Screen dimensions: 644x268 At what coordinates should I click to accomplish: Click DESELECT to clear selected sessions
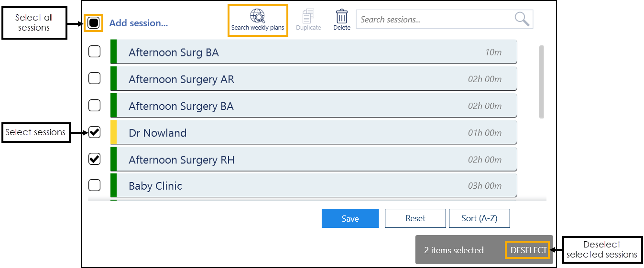[528, 250]
